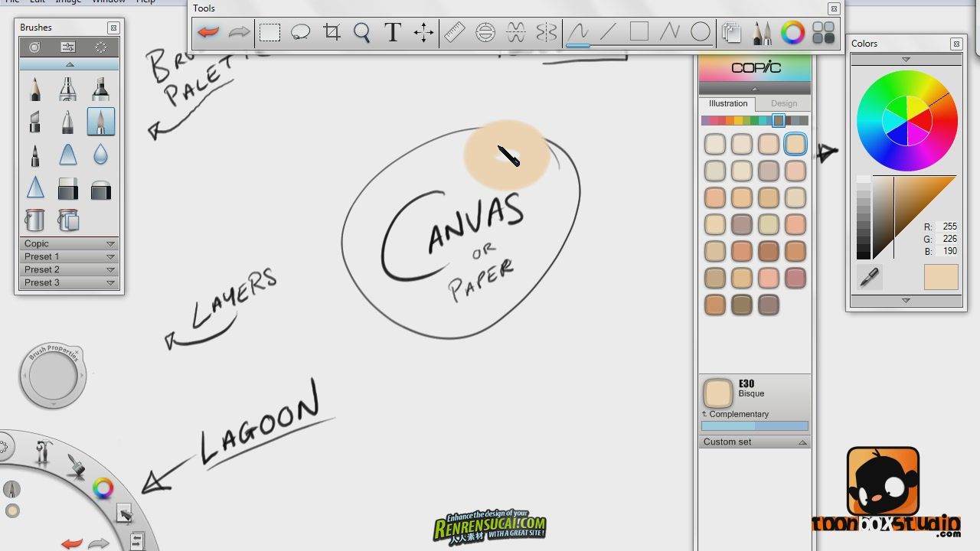This screenshot has height=551, width=980.
Task: Open the dotted-circle tab in Brushes panel
Action: pos(101,47)
